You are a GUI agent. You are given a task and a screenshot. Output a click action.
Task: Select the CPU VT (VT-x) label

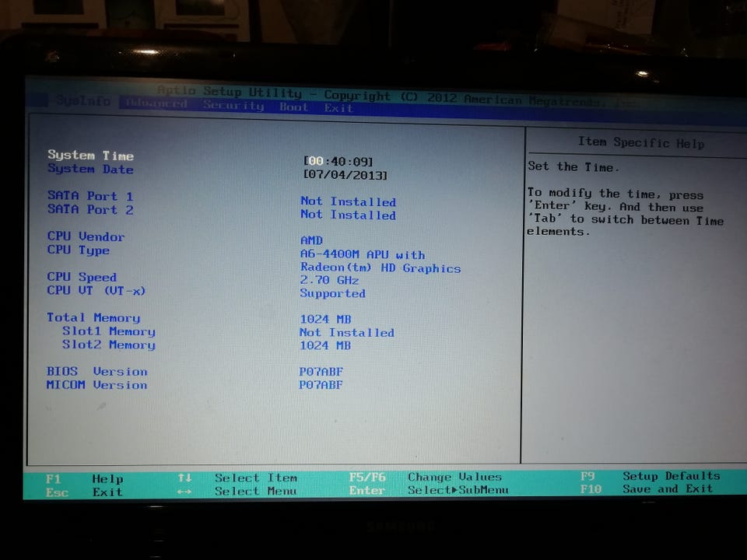pyautogui.click(x=96, y=290)
